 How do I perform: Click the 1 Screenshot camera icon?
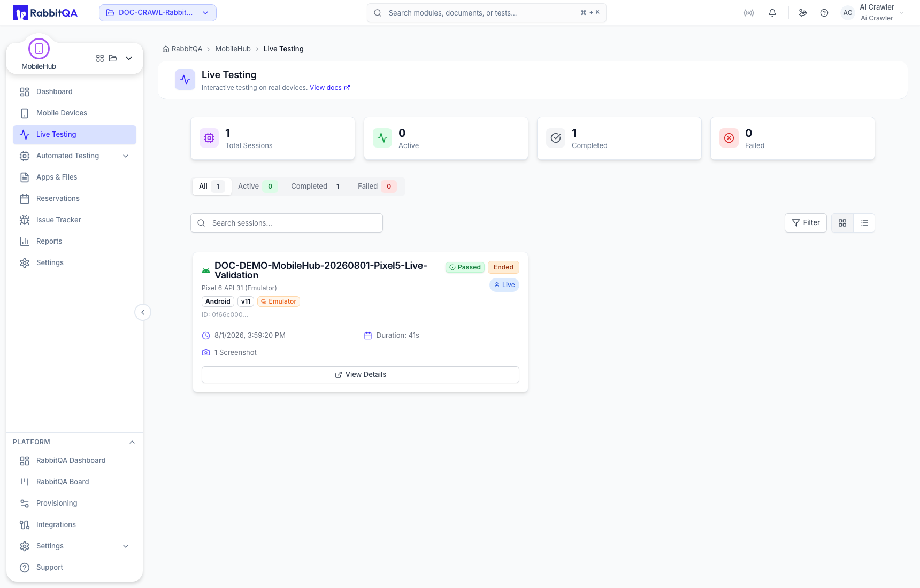pyautogui.click(x=206, y=353)
